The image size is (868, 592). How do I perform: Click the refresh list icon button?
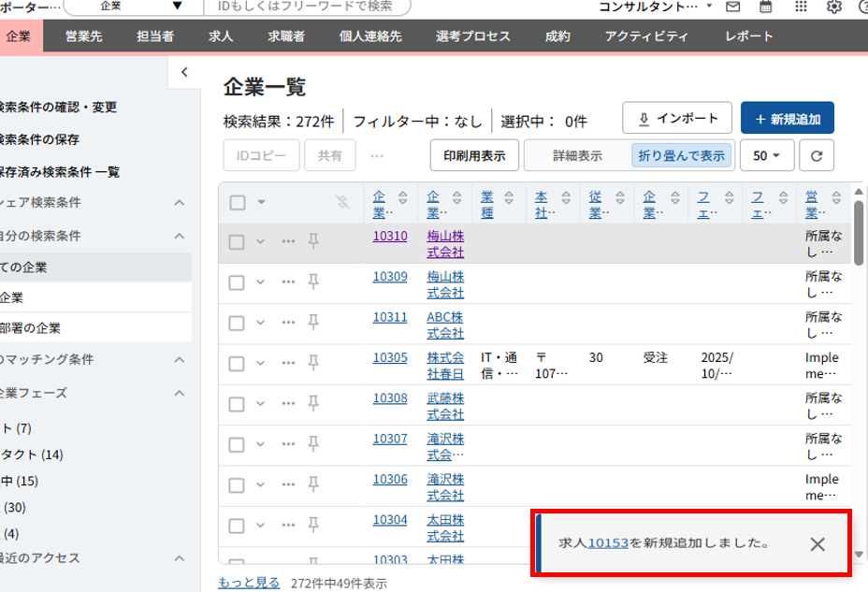point(816,156)
